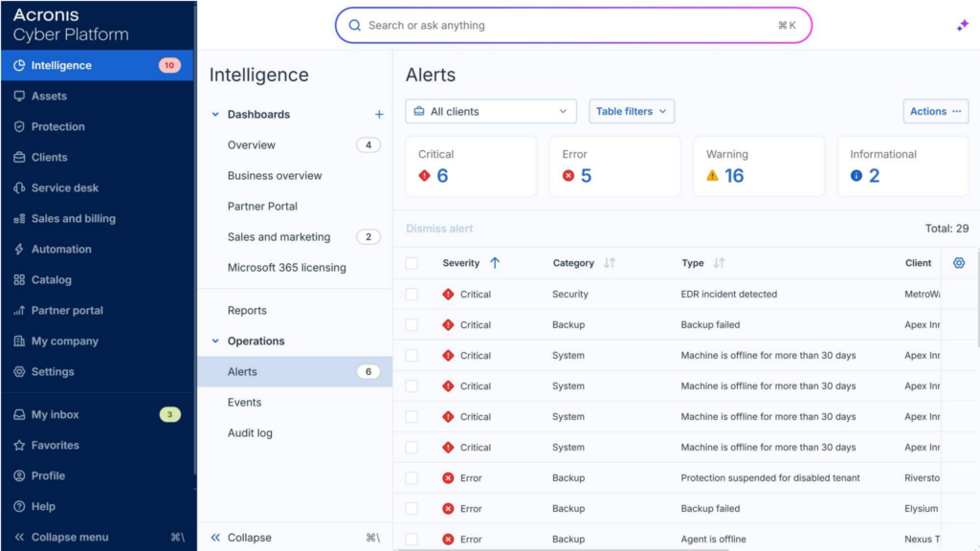Check the Agent is offline alert row
The height and width of the screenshot is (551, 980).
412,539
